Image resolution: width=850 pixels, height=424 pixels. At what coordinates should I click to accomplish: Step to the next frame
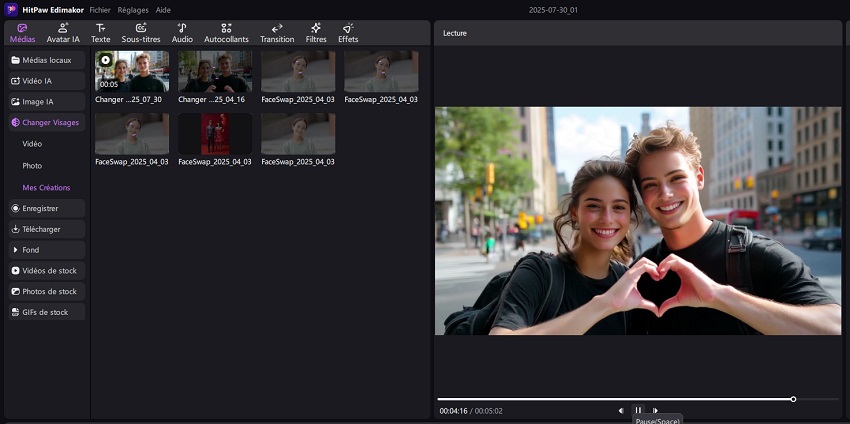pyautogui.click(x=655, y=410)
